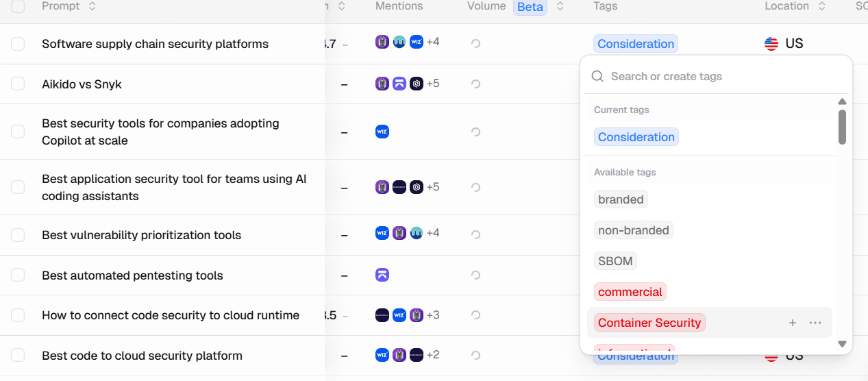The image size is (868, 381).
Task: Click the US flag icon in first row
Action: tap(771, 44)
